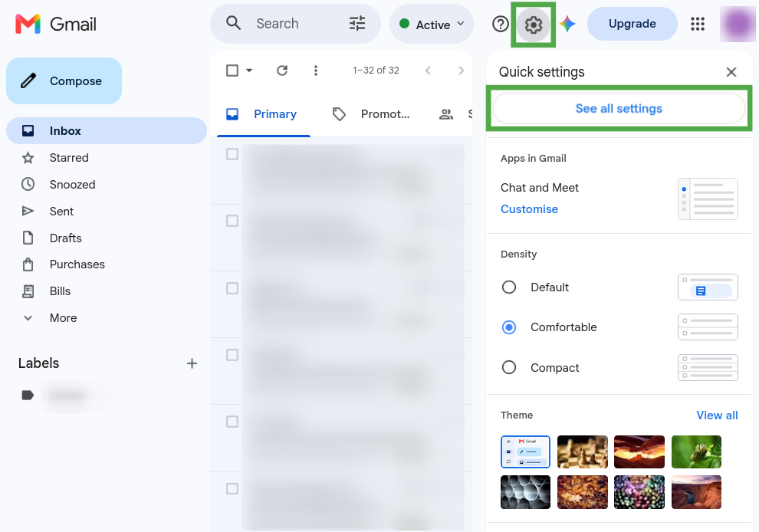This screenshot has width=759, height=532.
Task: Click the search magnifier icon
Action: click(233, 23)
